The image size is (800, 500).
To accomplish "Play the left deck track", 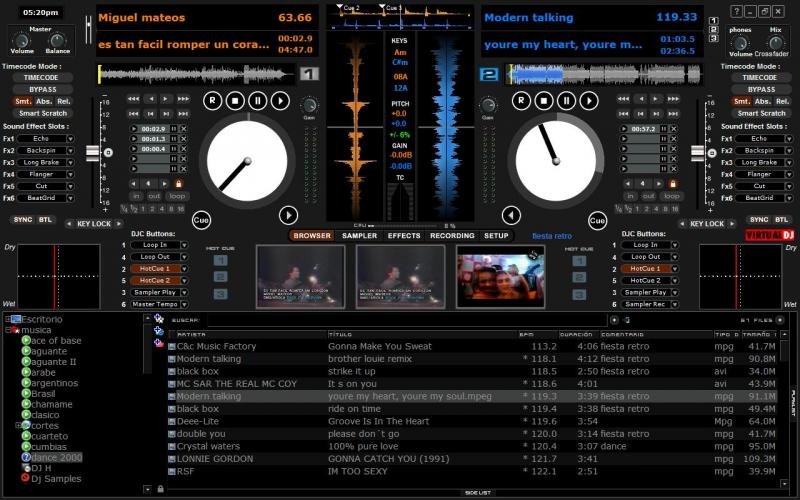I will [280, 101].
